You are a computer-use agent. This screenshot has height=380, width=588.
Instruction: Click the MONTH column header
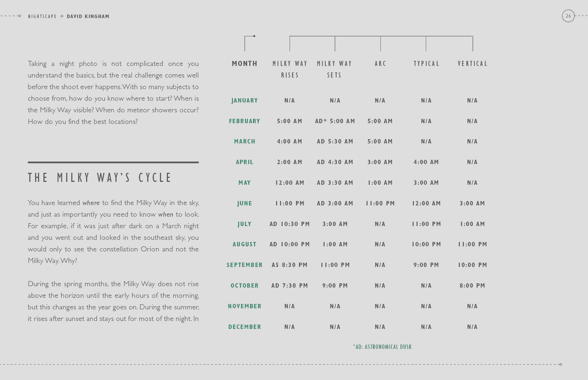tap(245, 64)
